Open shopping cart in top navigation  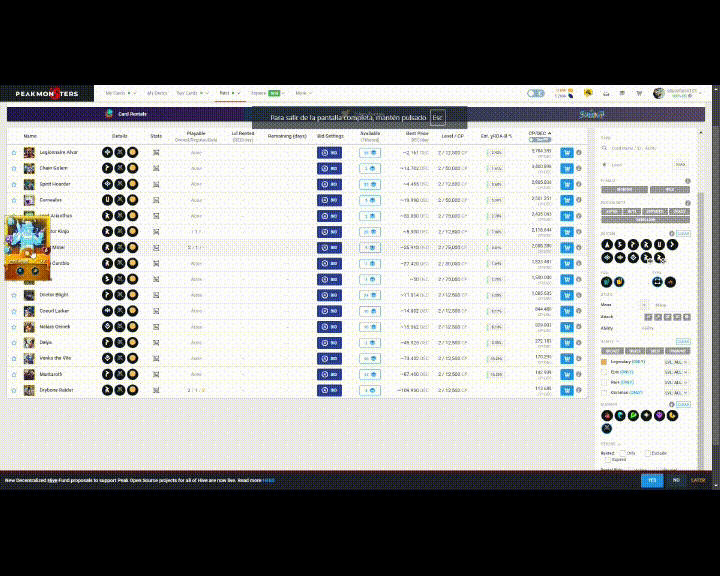[x=639, y=93]
